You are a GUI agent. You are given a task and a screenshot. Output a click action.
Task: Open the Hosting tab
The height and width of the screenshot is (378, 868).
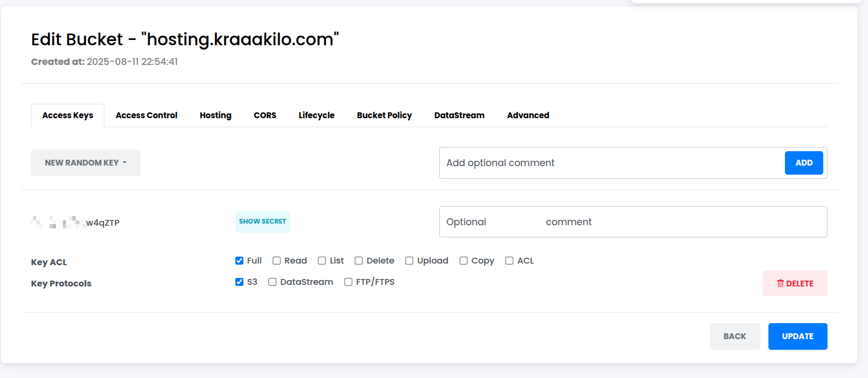[216, 116]
